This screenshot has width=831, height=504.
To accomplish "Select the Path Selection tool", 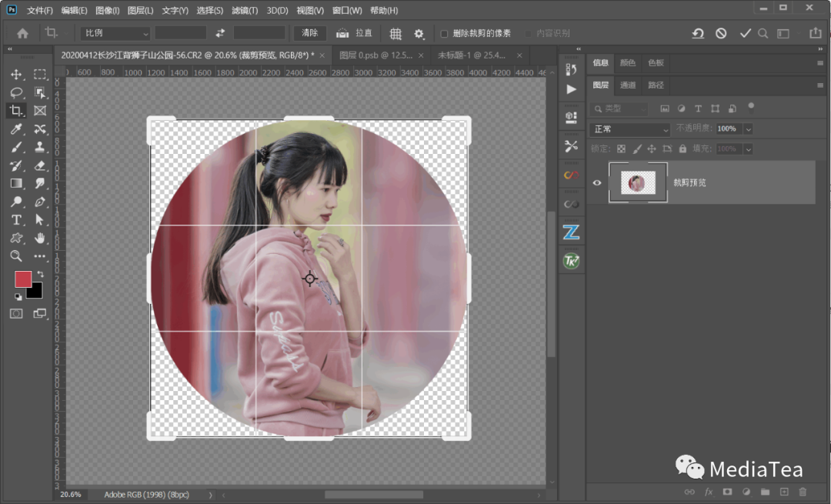I will pos(40,220).
